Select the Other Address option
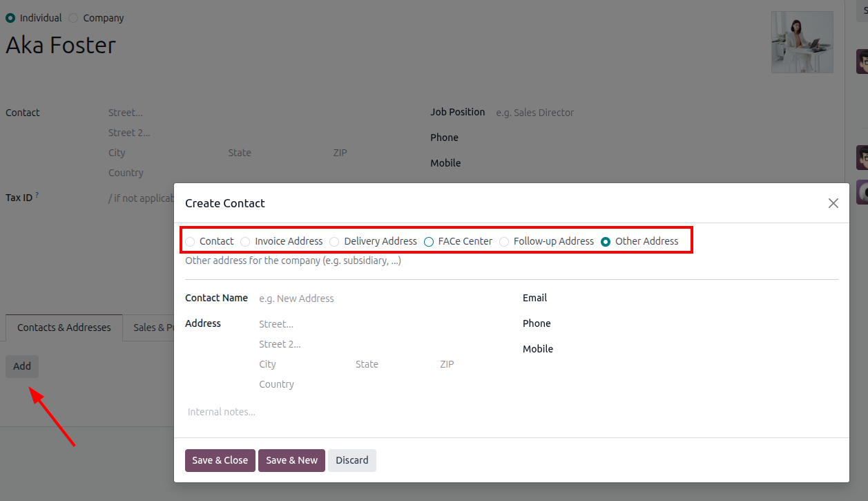 click(606, 242)
